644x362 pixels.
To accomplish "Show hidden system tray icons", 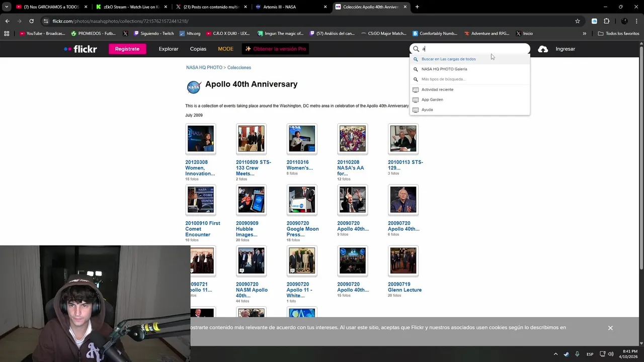I will [x=555, y=354].
